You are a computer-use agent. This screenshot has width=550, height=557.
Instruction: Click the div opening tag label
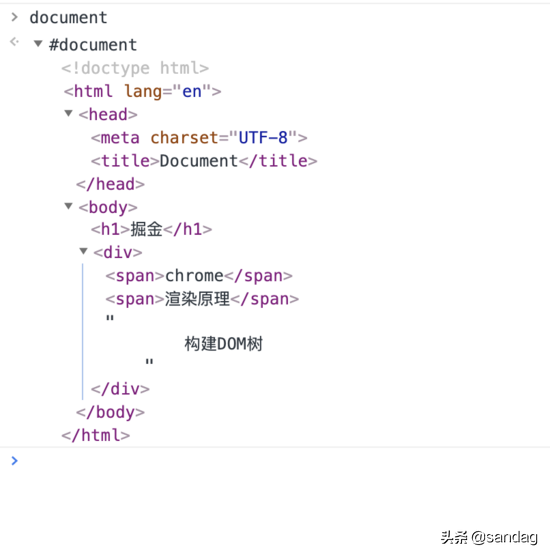[x=118, y=253]
